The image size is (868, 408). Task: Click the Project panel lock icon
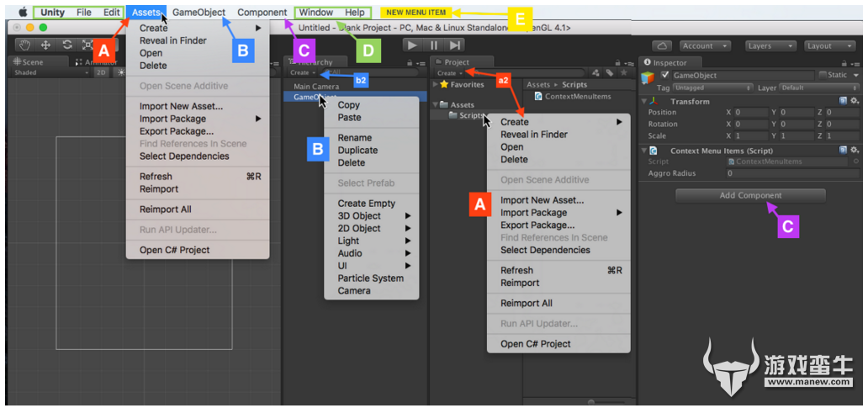click(619, 63)
